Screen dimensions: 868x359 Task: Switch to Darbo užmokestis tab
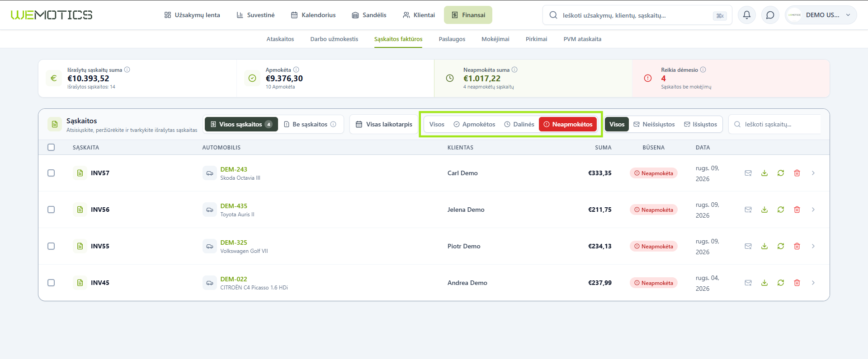[334, 39]
